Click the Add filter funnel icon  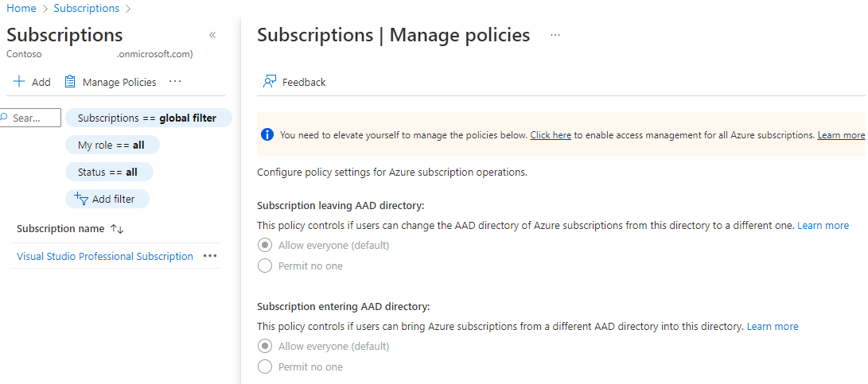click(x=81, y=199)
